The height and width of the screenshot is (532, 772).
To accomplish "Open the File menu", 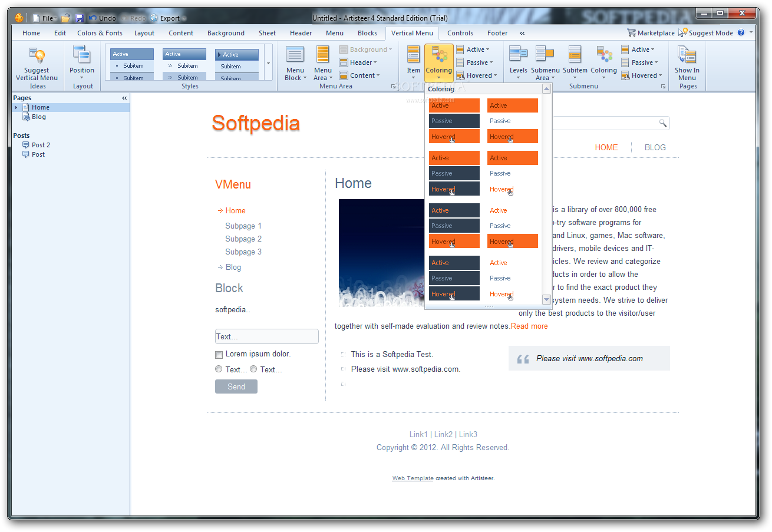I will pyautogui.click(x=45, y=18).
